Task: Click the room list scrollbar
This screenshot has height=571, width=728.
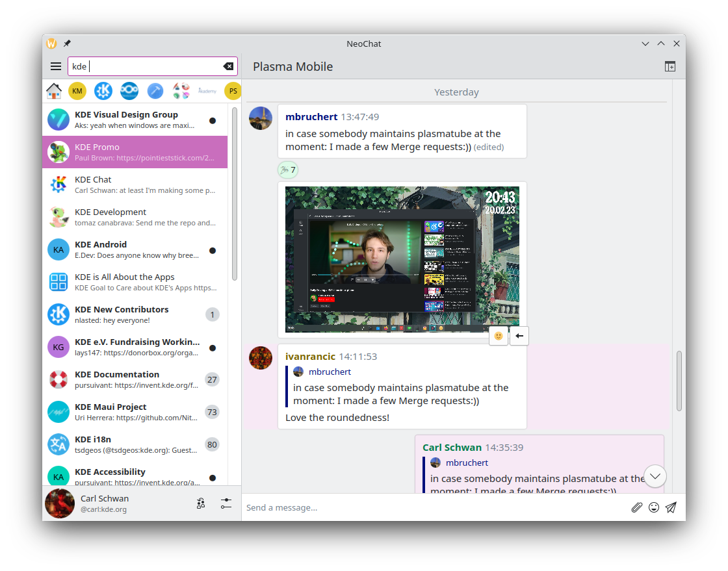Action: coord(235,194)
